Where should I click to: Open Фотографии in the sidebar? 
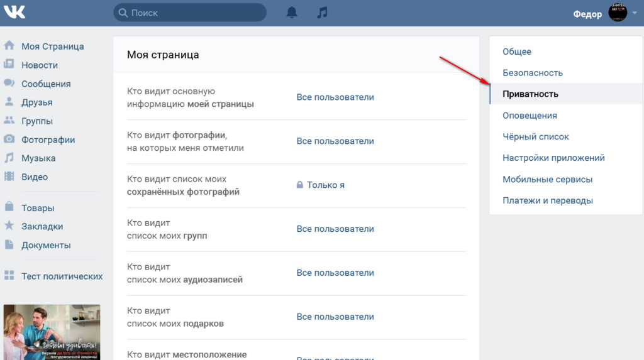tap(48, 140)
